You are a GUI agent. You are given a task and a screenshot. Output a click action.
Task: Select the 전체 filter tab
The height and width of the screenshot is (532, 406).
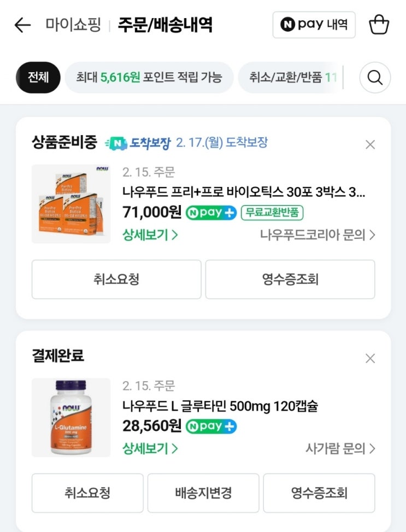click(38, 78)
